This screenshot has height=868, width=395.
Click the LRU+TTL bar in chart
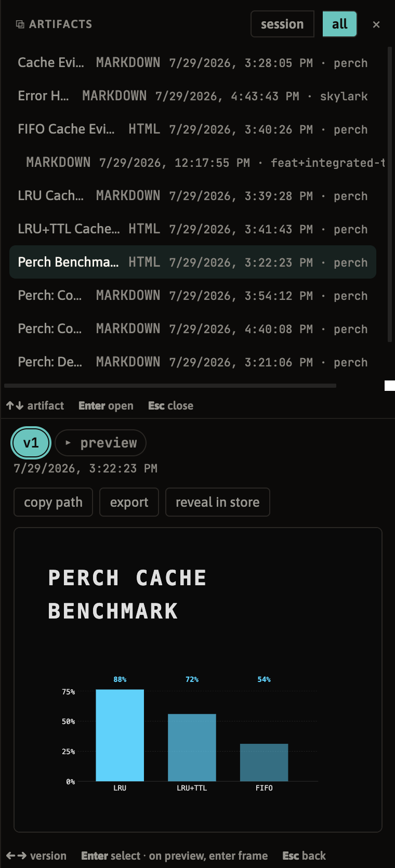coord(192,747)
